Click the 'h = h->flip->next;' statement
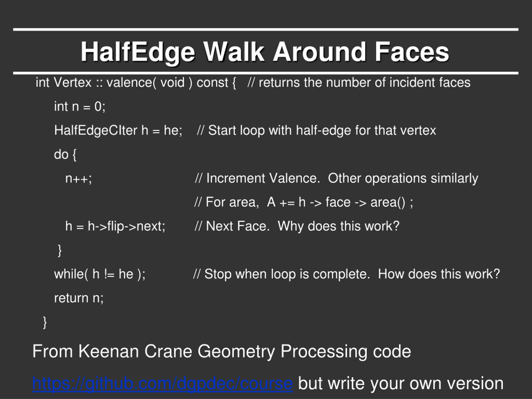Screen dimensions: 532x399 click(x=115, y=226)
